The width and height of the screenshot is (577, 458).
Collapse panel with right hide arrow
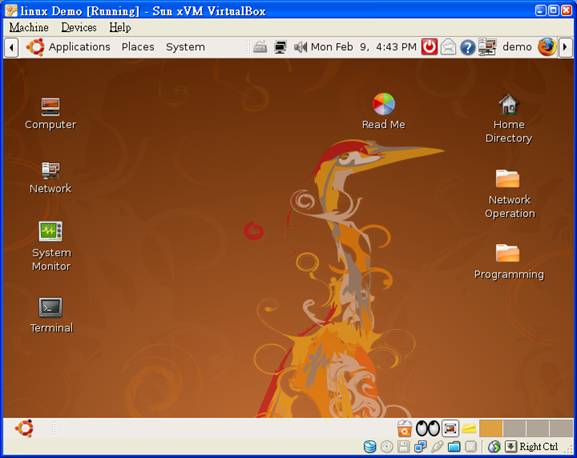tap(566, 47)
